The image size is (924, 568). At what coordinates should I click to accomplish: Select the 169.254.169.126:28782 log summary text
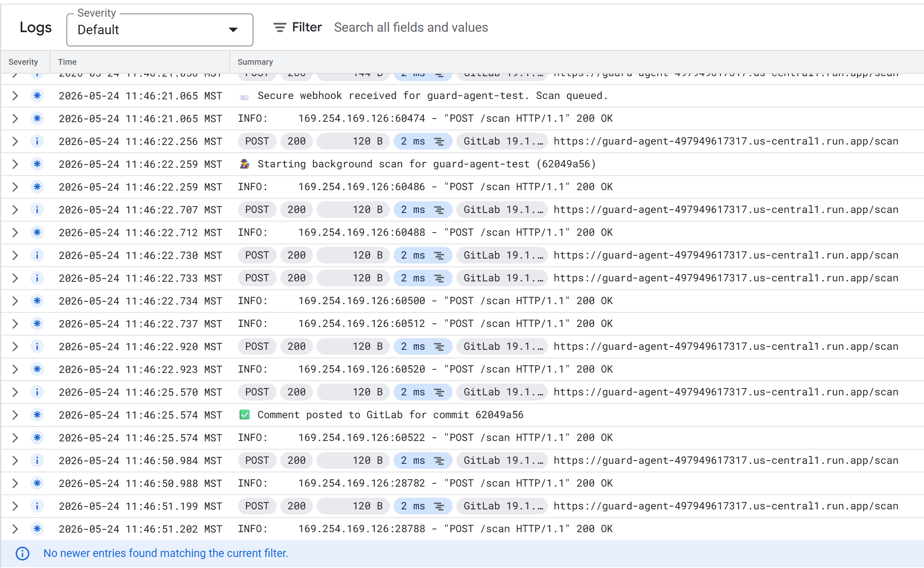(x=425, y=483)
